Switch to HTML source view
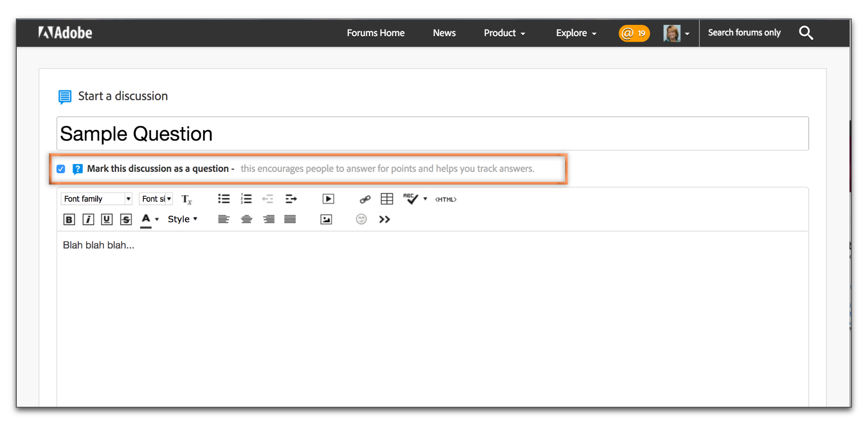This screenshot has height=426, width=868. coord(446,199)
